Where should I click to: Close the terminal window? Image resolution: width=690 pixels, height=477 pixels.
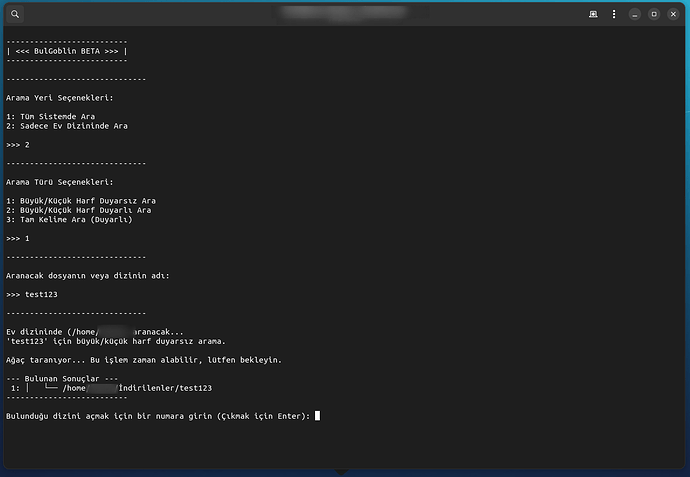tap(673, 14)
